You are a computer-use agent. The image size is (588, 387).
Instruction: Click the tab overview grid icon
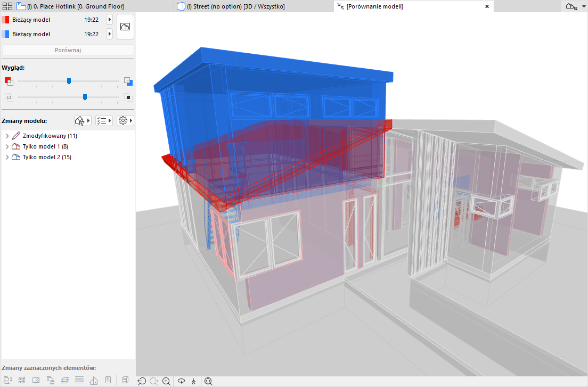6,6
